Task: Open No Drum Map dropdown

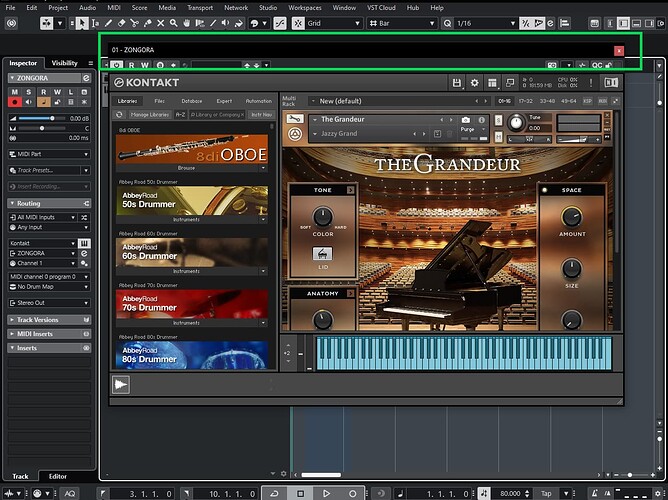Action: pos(49,287)
